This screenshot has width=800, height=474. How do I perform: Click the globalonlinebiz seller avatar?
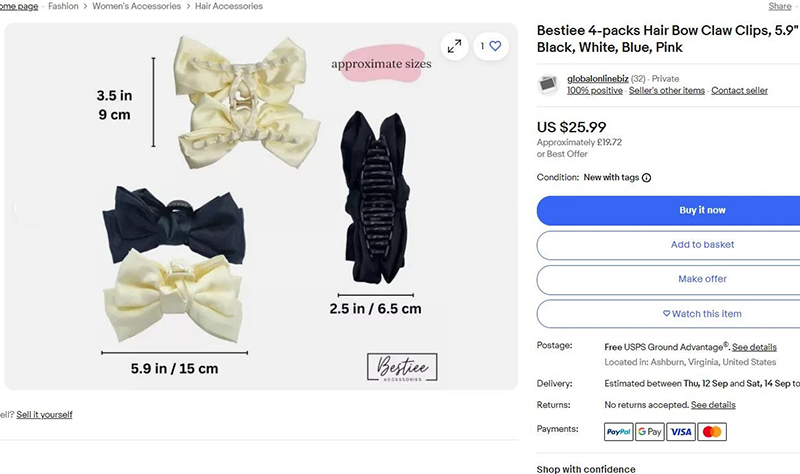tap(548, 84)
